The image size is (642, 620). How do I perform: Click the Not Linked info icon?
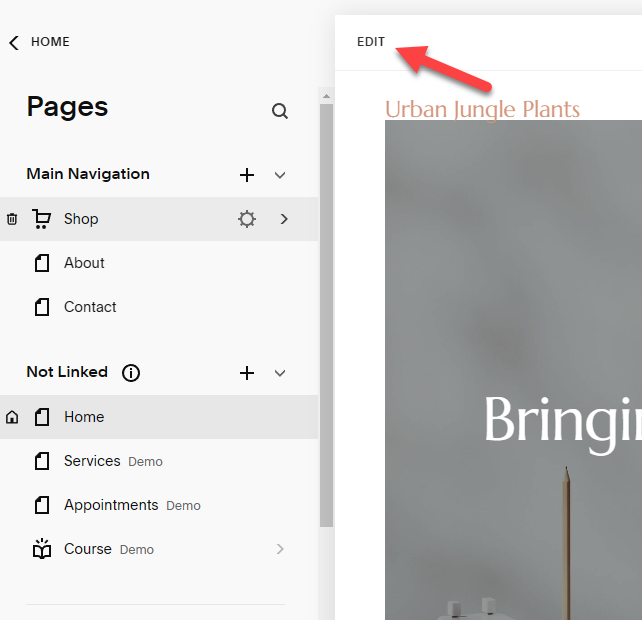[x=131, y=373]
